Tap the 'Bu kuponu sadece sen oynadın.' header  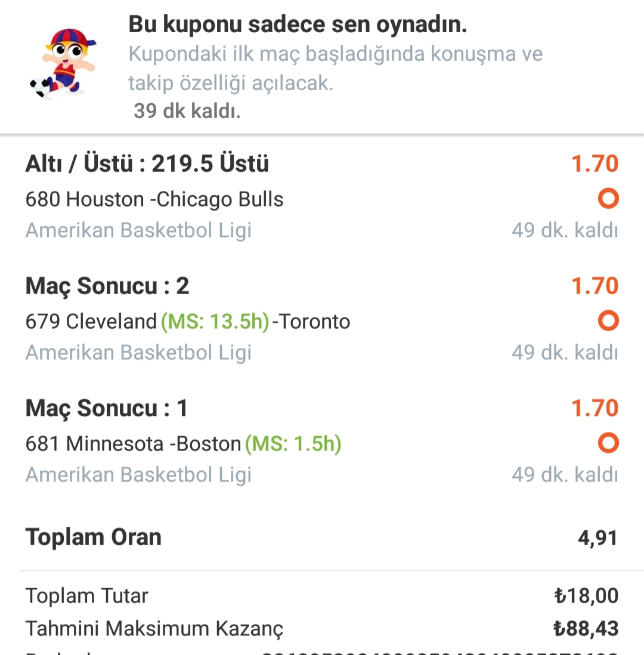(298, 24)
